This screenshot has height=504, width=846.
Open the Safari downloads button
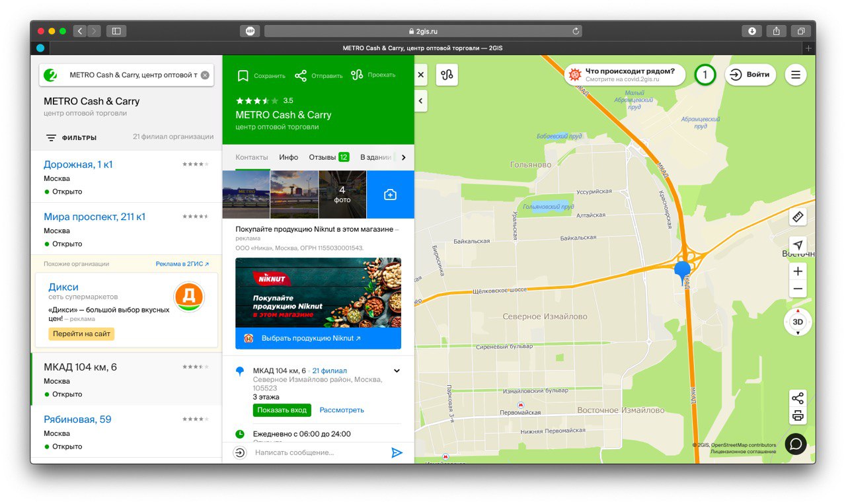pyautogui.click(x=752, y=31)
